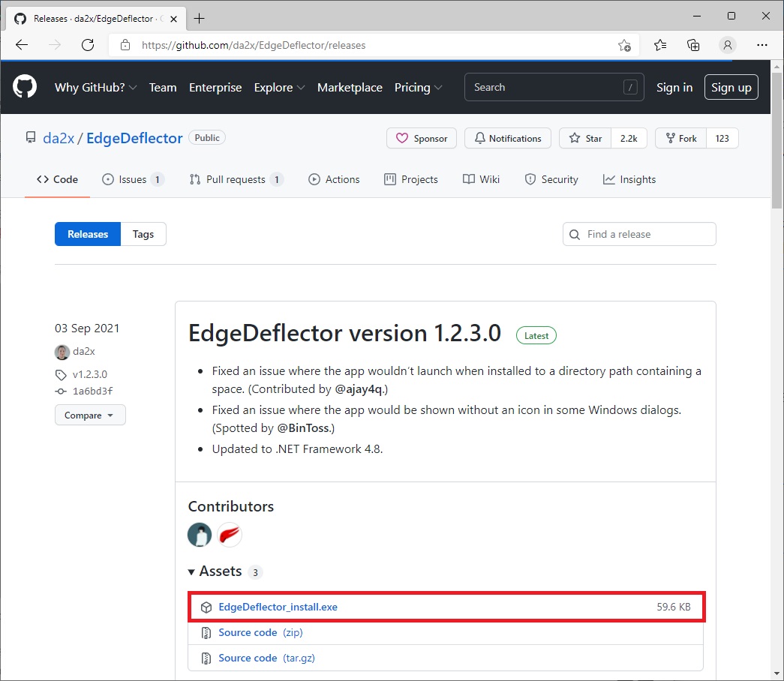Open a new browser tab
The height and width of the screenshot is (681, 784).
click(x=199, y=19)
